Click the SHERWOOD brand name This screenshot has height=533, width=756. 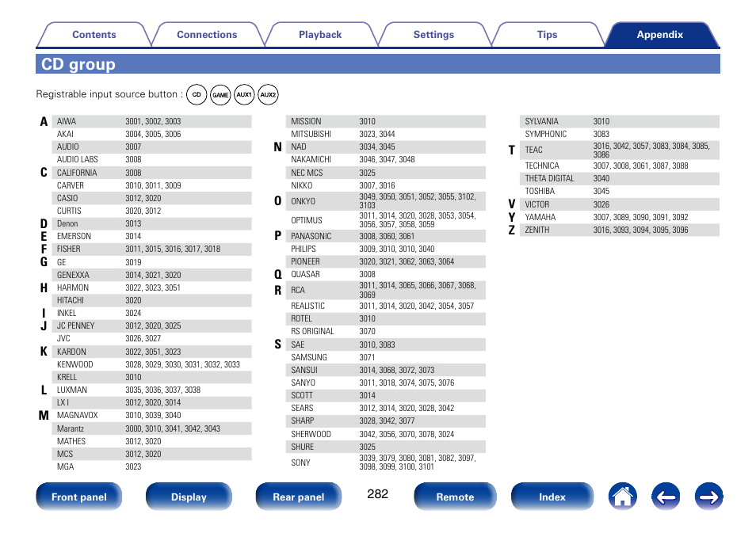[x=311, y=434]
